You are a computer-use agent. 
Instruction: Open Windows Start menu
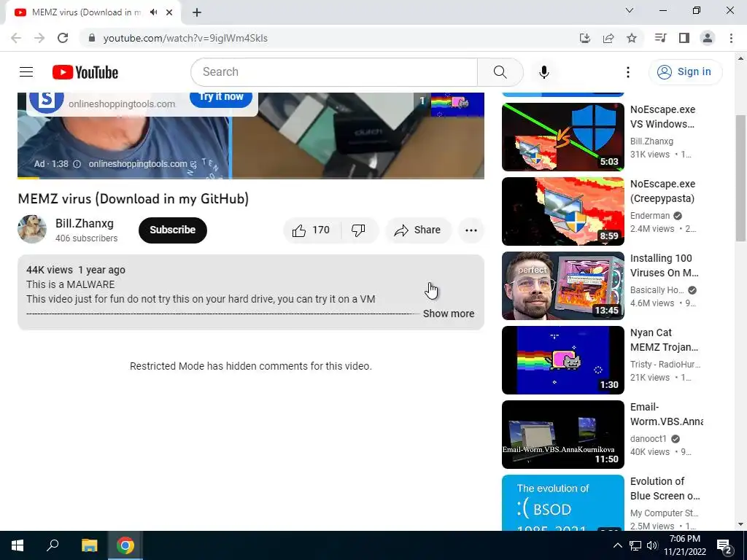tap(18, 545)
